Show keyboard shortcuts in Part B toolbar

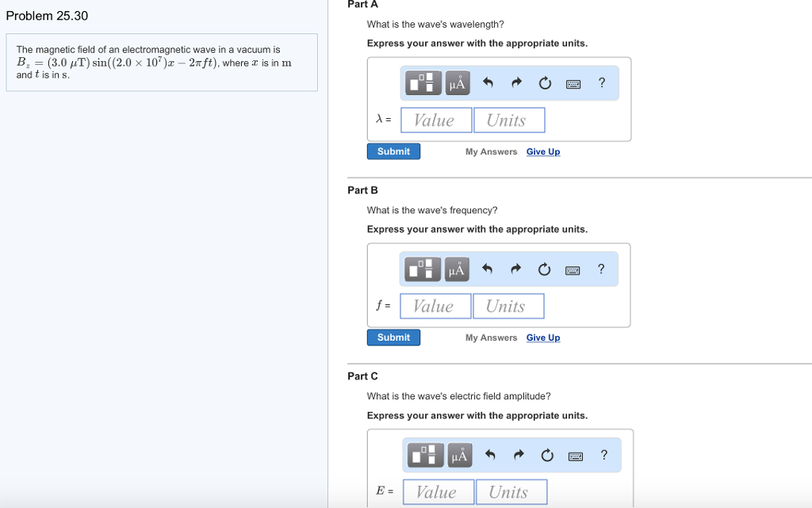573,270
